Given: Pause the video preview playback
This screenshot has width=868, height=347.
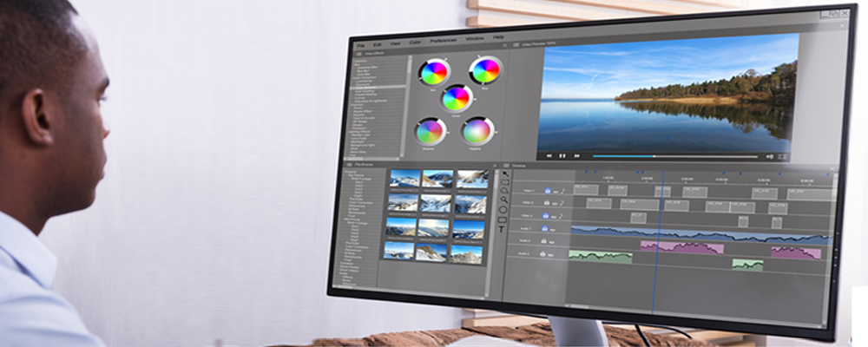Looking at the screenshot, I should 562,155.
